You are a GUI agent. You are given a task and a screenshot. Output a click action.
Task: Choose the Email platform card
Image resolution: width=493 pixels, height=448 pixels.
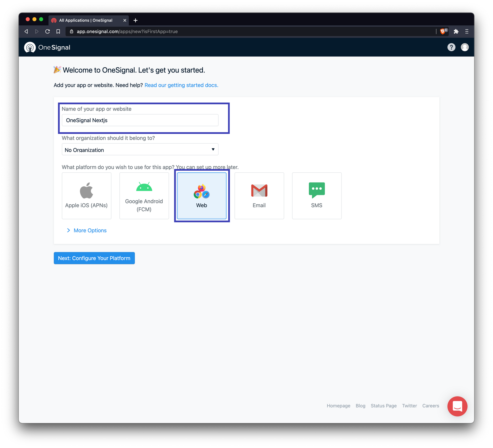[259, 196]
